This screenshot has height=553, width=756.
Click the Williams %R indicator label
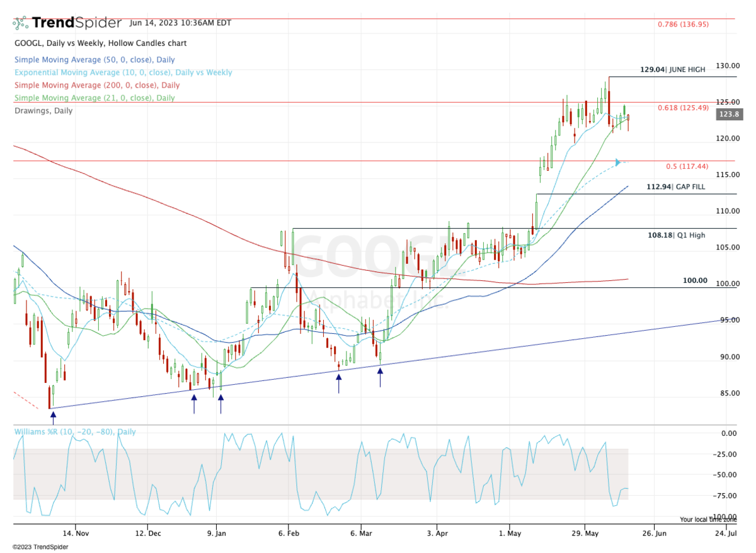pos(75,432)
